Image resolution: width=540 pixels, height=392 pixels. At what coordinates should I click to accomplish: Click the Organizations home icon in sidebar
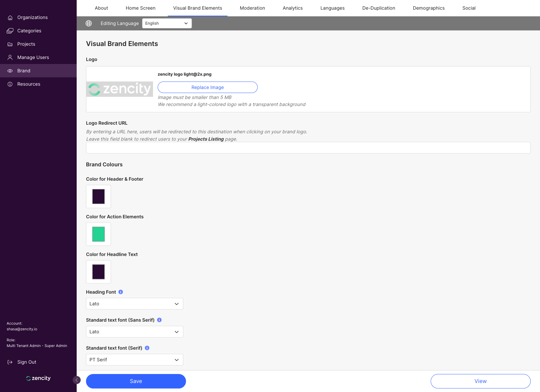pos(10,18)
